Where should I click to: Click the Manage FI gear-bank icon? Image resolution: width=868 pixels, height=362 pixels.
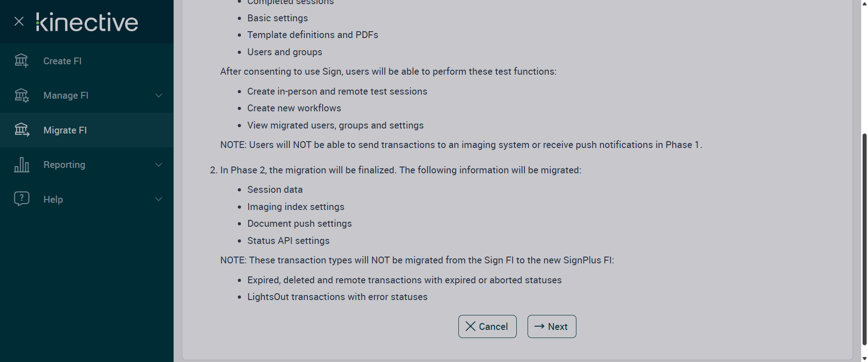pos(21,95)
